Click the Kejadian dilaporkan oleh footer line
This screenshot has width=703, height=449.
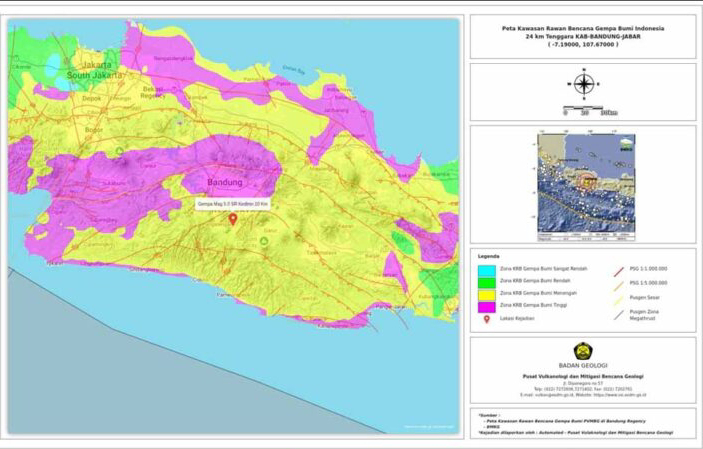click(x=575, y=432)
